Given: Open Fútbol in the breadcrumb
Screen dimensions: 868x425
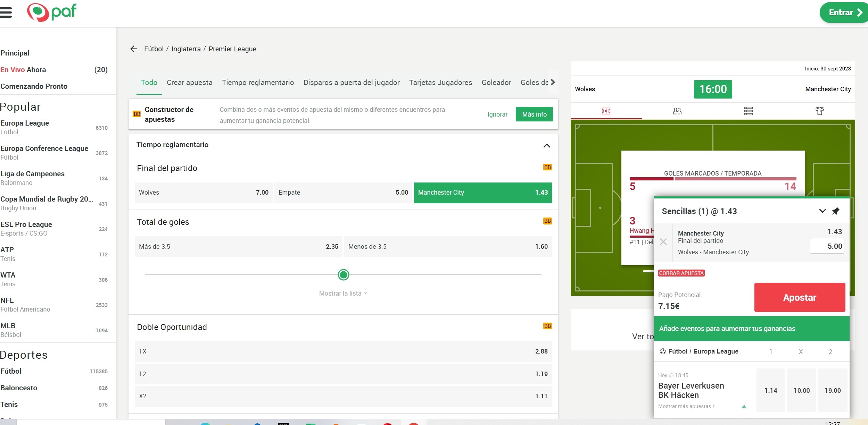Looking at the screenshot, I should click(x=154, y=49).
